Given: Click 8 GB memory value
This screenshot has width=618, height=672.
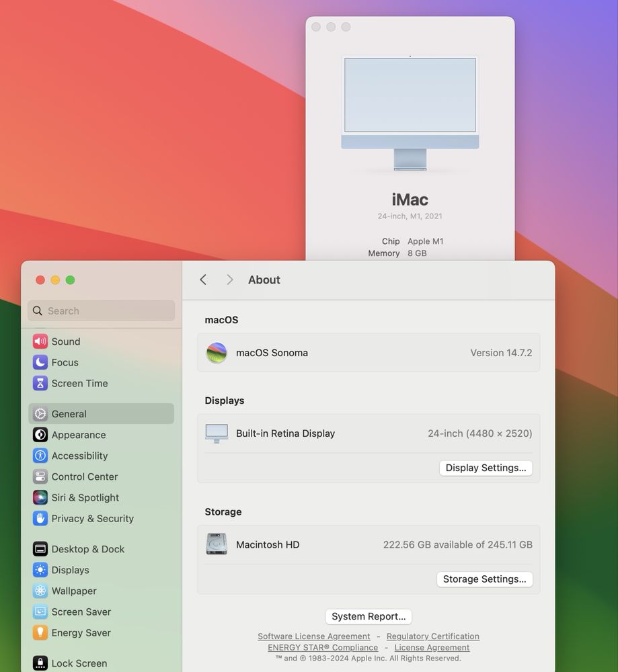Looking at the screenshot, I should [417, 253].
